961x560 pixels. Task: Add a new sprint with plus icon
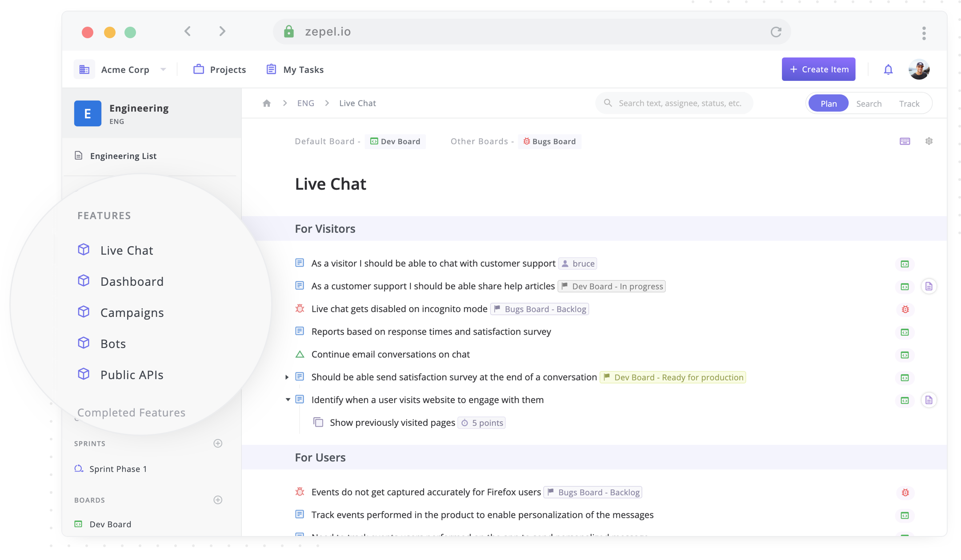pyautogui.click(x=218, y=443)
